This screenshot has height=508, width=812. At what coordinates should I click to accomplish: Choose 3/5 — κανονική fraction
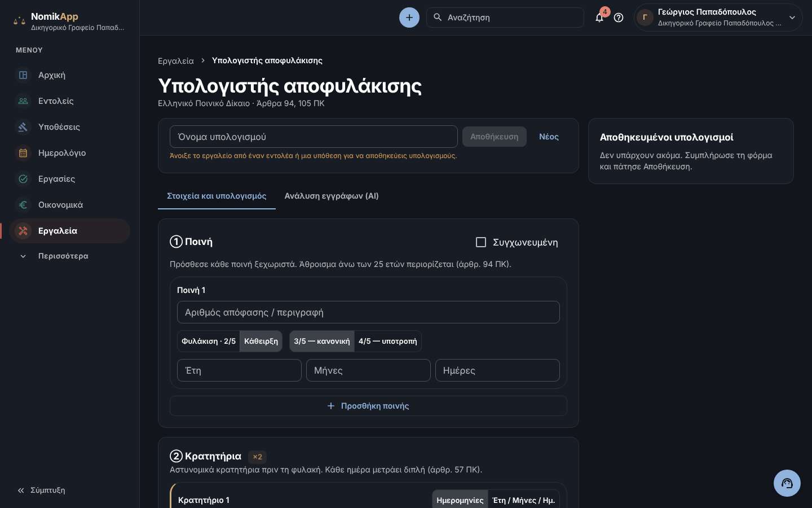tap(322, 341)
